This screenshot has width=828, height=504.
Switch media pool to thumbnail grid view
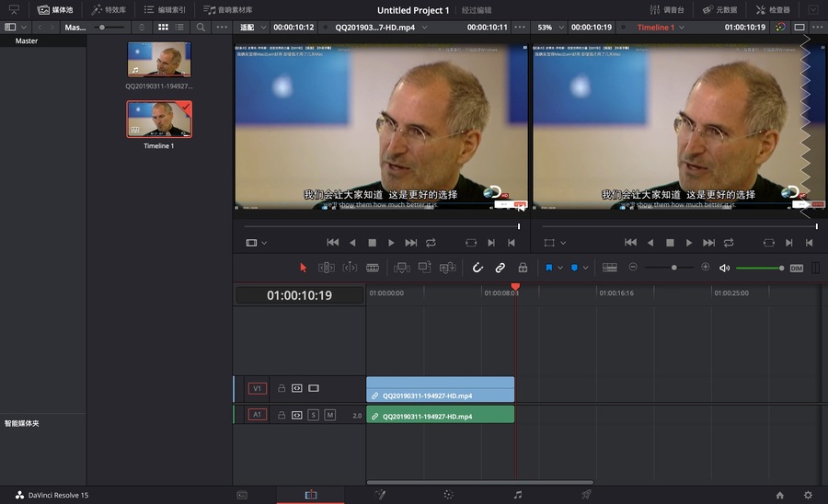pos(163,27)
